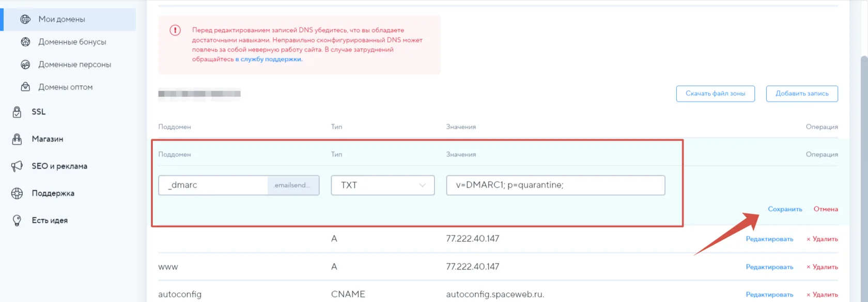Click the _dmarc subdomain input field

(x=213, y=185)
